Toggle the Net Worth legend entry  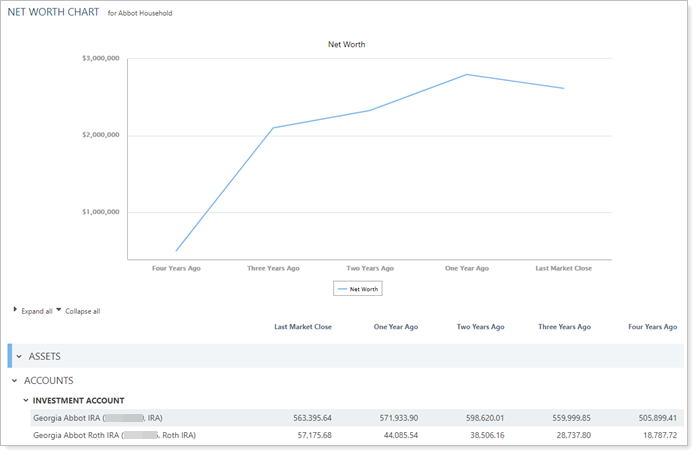358,288
